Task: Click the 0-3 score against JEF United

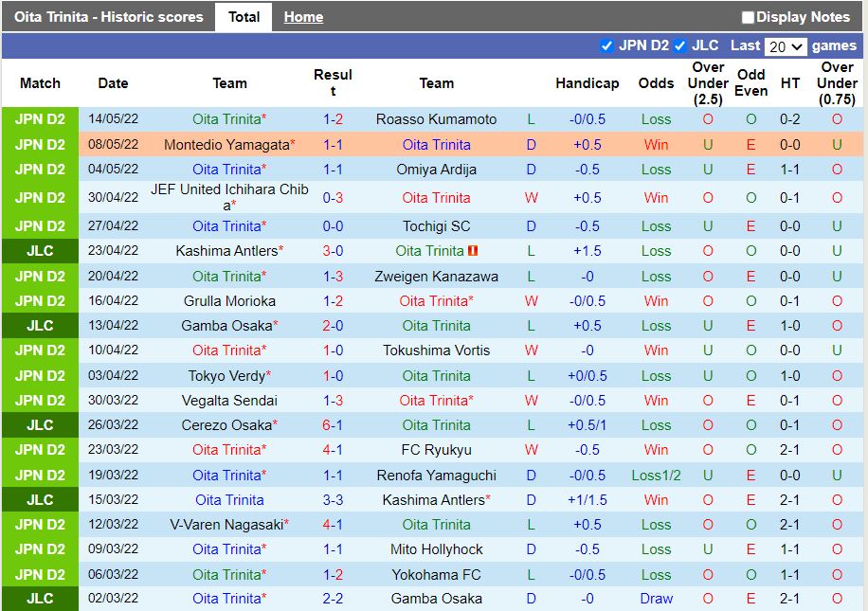Action: 333,198
